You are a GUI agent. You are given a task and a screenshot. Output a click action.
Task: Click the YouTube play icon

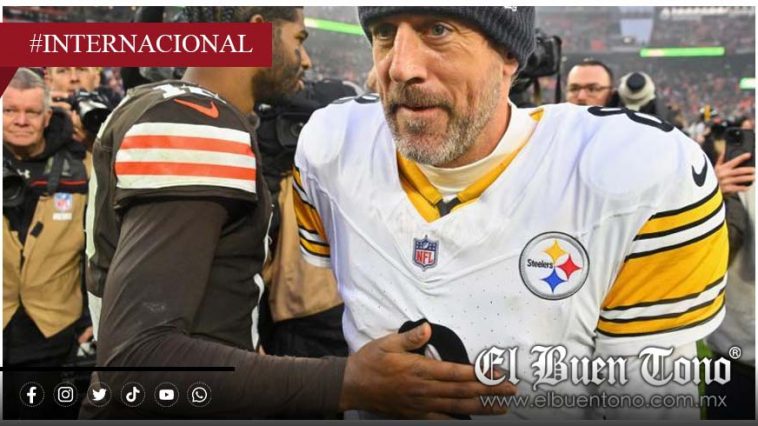coord(166,395)
